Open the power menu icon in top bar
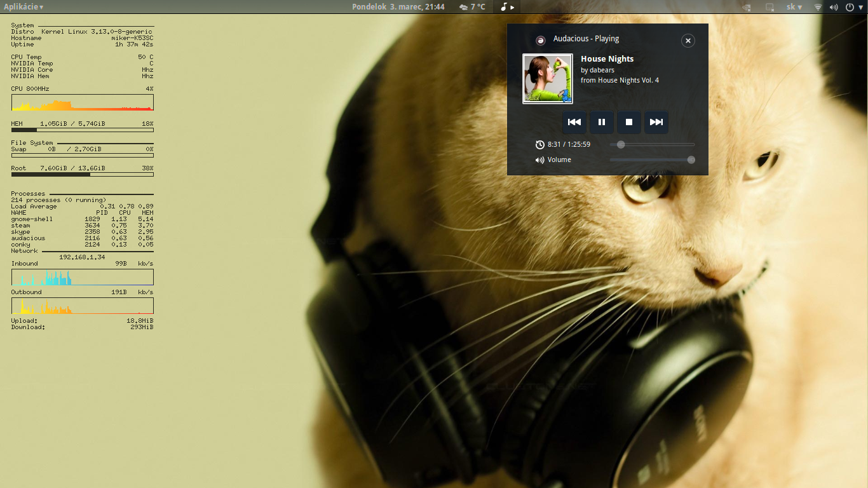 click(x=850, y=8)
